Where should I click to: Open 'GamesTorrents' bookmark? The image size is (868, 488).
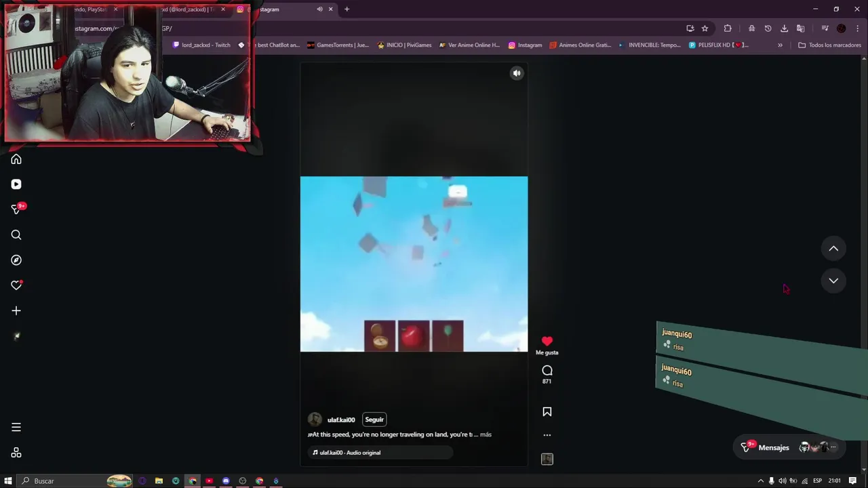tap(338, 45)
